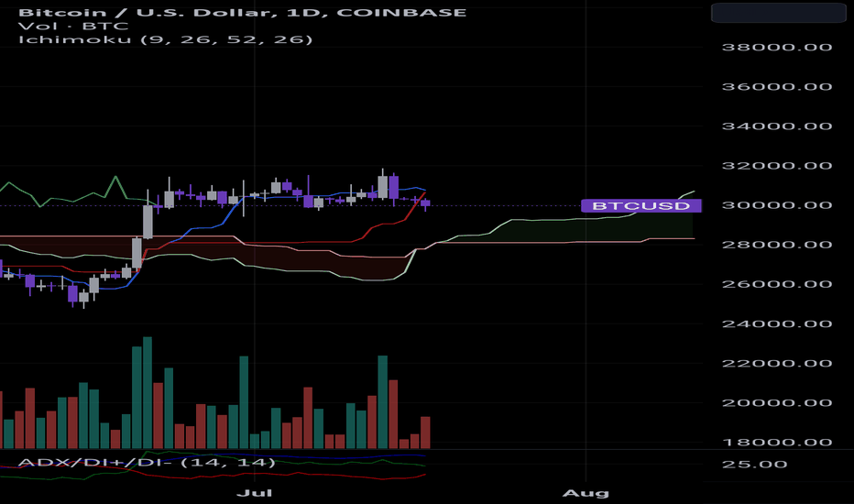
Task: Click the 25.00 ADX scale value
Action: pos(754,465)
